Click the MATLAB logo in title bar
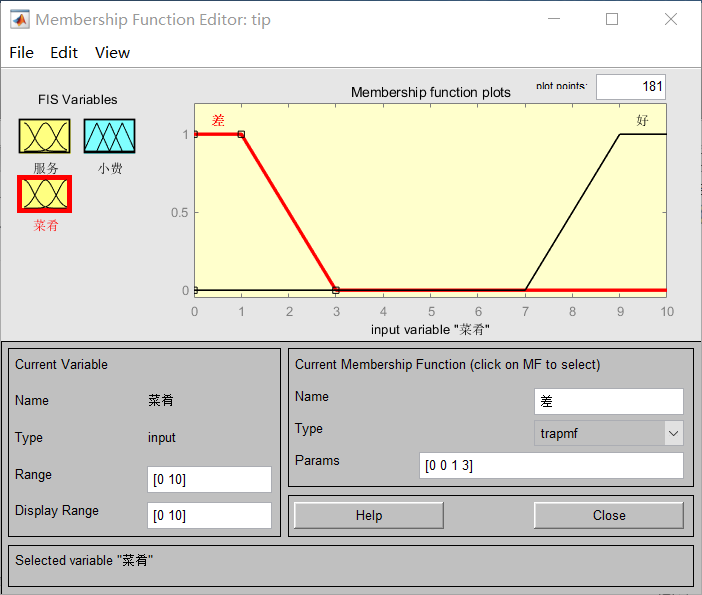 (x=20, y=20)
